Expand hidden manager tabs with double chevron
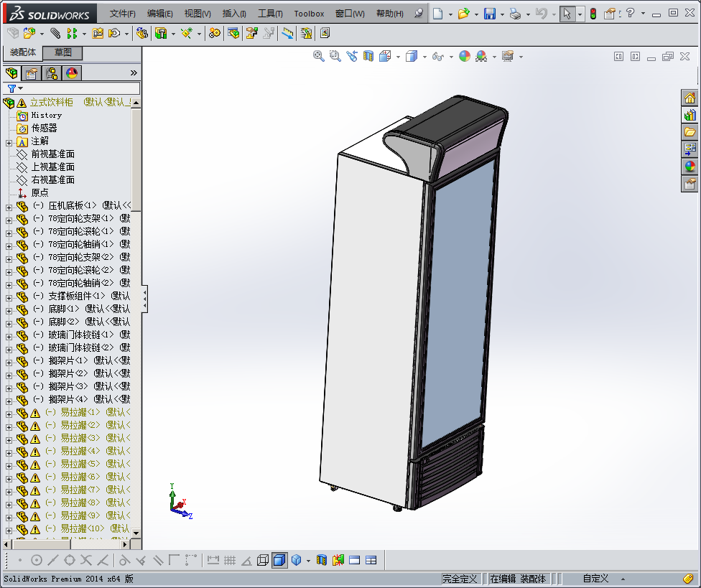This screenshot has width=701, height=588. [x=133, y=73]
